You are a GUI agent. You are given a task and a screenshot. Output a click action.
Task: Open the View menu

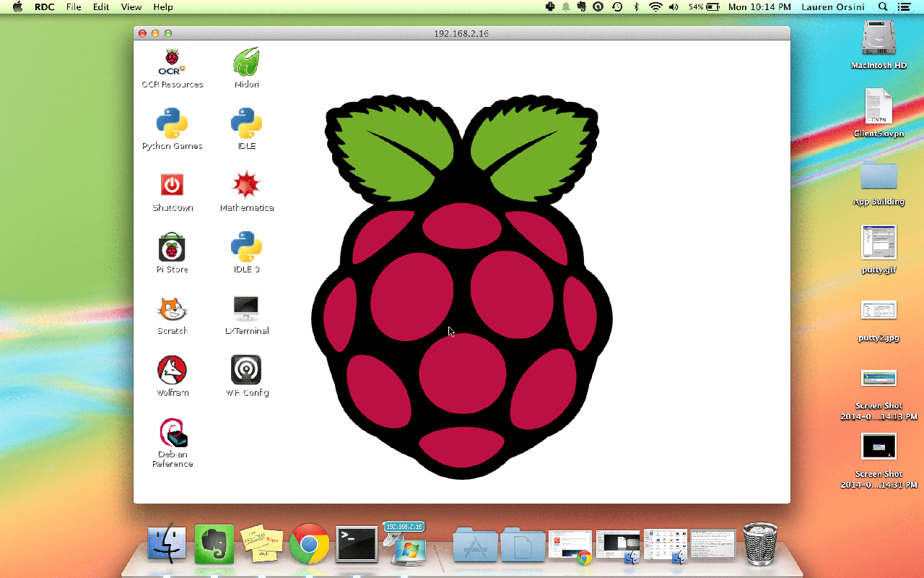point(131,7)
